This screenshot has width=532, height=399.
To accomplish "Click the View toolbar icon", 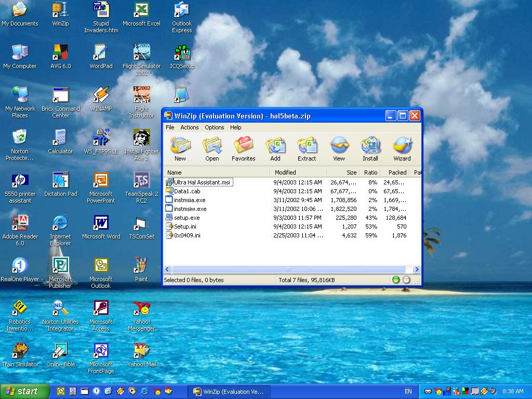I will [339, 149].
